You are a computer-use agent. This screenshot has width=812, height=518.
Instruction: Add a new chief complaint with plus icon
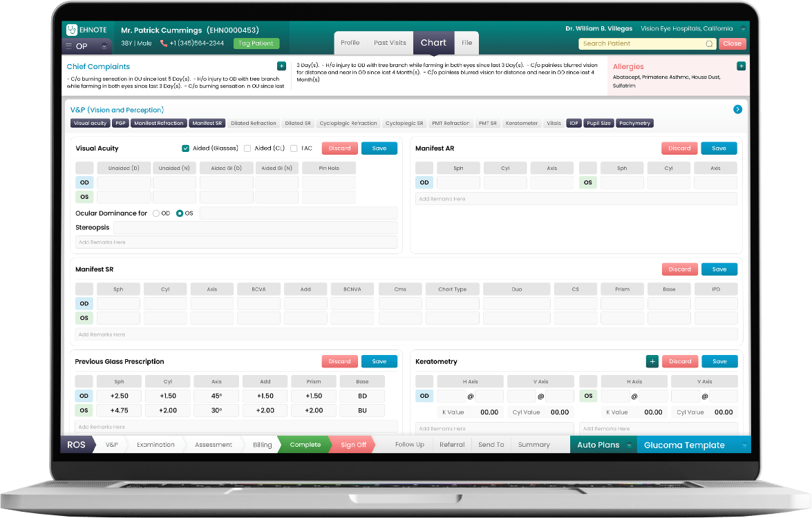281,66
